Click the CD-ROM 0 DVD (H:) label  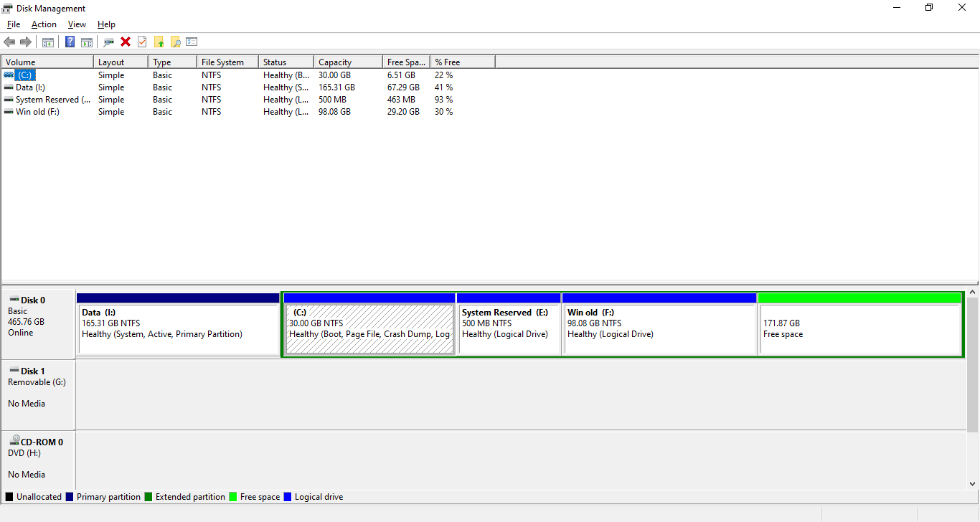pos(38,460)
